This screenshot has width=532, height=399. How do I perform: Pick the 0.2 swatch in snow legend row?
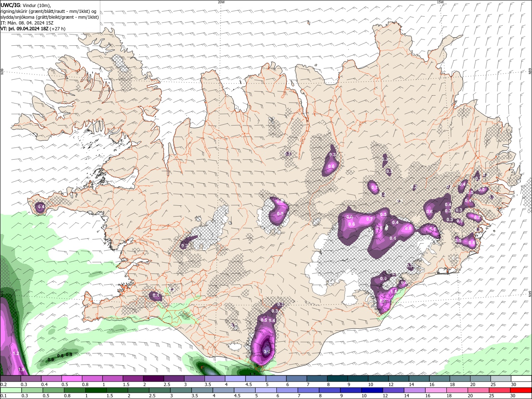11,378
